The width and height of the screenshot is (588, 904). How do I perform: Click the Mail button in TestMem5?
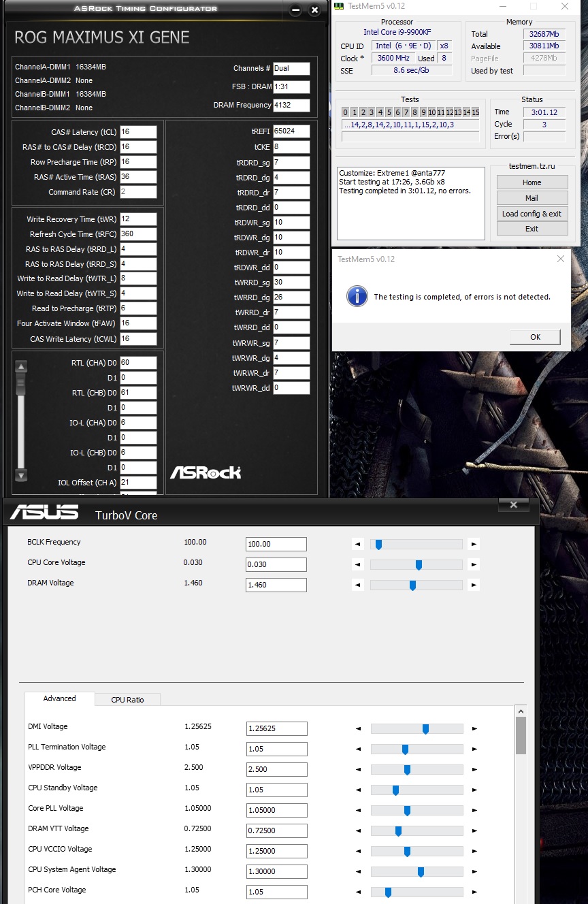[532, 198]
